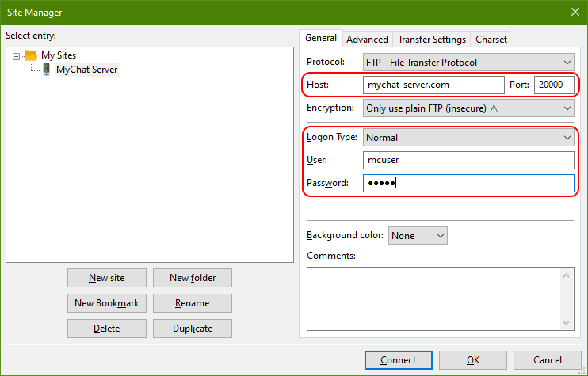Screen dimensions: 588x376
Task: Switch to the Transfer Settings tab
Action: (x=431, y=39)
